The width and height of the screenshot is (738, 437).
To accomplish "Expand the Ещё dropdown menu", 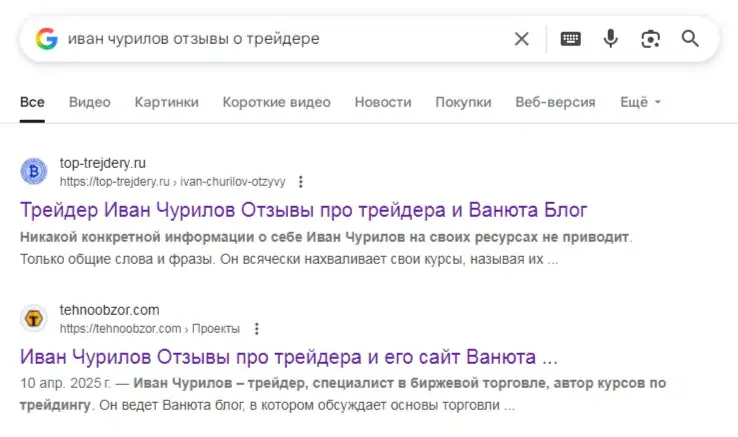I will point(641,102).
